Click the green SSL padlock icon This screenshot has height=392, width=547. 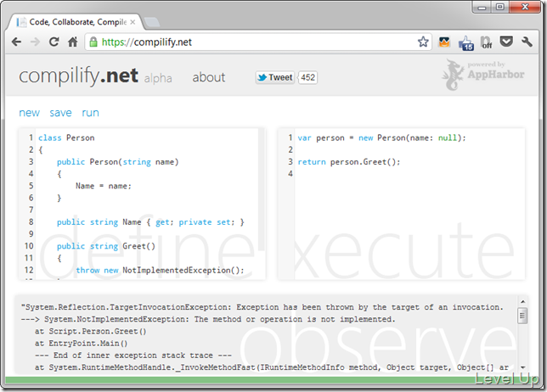pos(93,42)
